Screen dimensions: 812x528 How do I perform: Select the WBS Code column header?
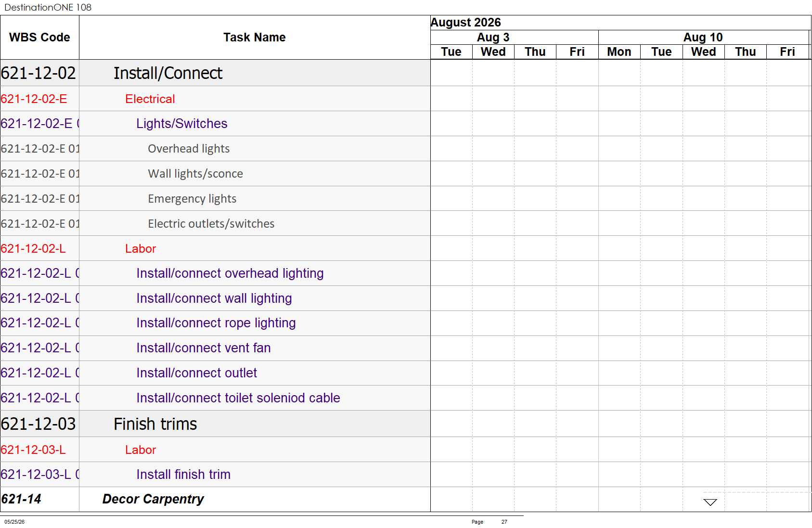pos(39,38)
